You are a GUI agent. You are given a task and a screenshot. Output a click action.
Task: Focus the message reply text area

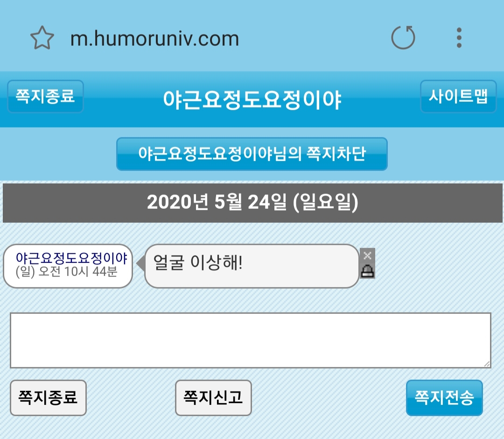pyautogui.click(x=251, y=340)
